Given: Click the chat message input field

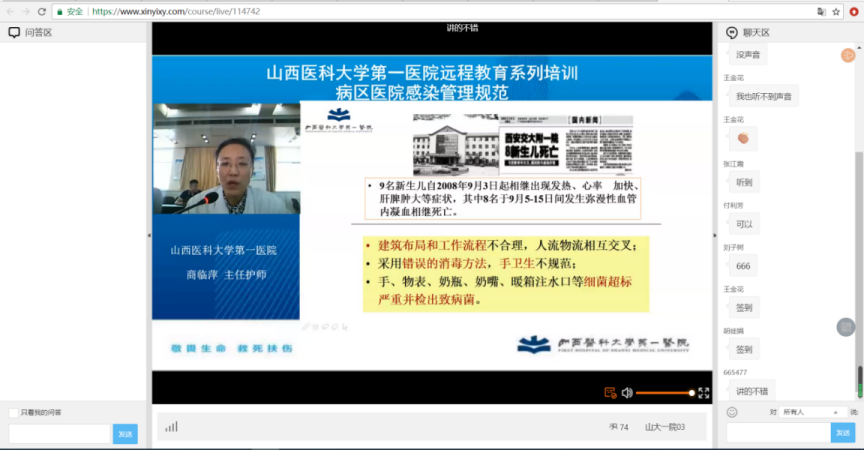Looking at the screenshot, I should point(778,433).
